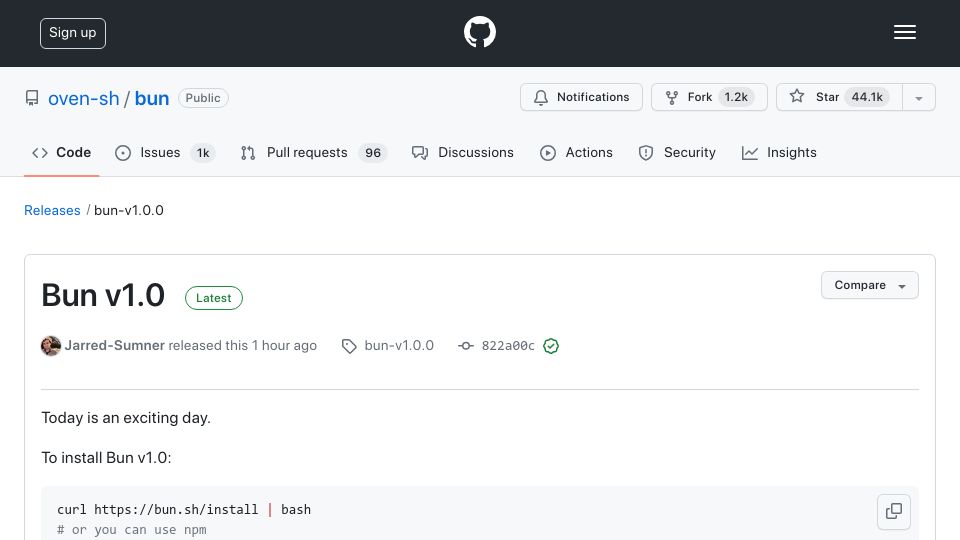Click Jarred-Sumner's avatar image
Image resolution: width=960 pixels, height=540 pixels.
tap(51, 346)
